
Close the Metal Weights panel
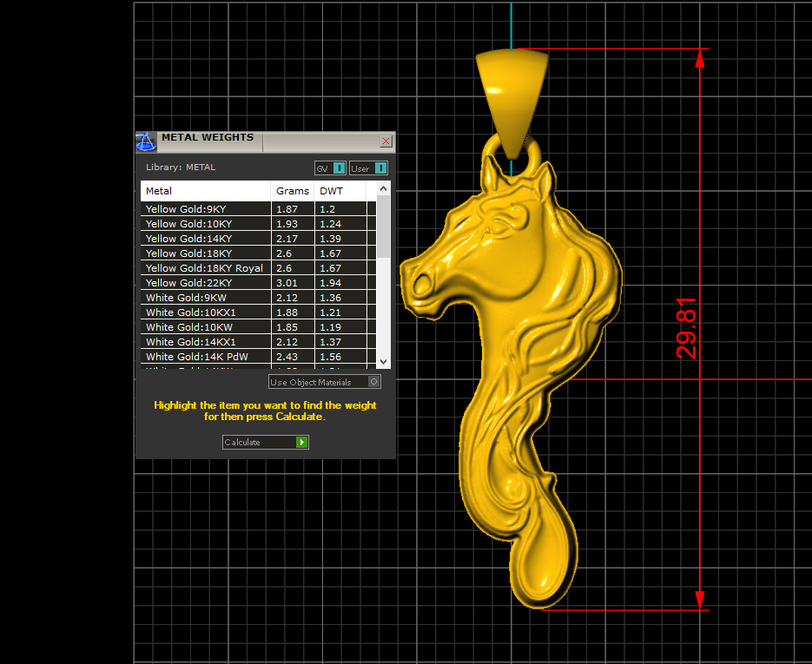[386, 141]
